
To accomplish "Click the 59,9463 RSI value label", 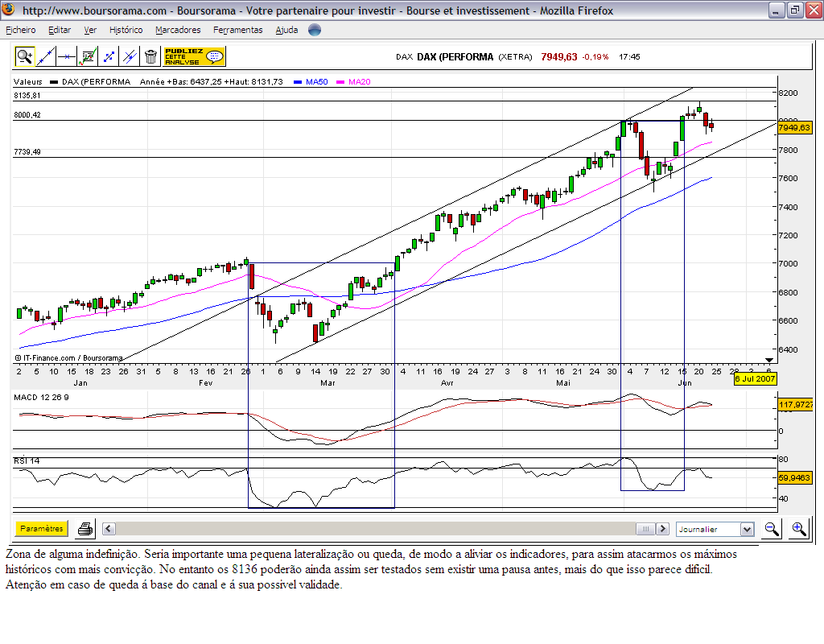I will (x=794, y=478).
